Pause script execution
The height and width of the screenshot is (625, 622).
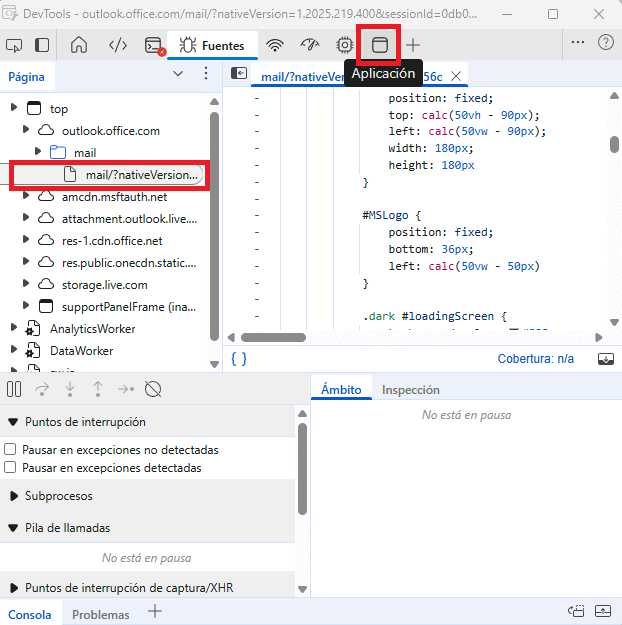pyautogui.click(x=14, y=389)
